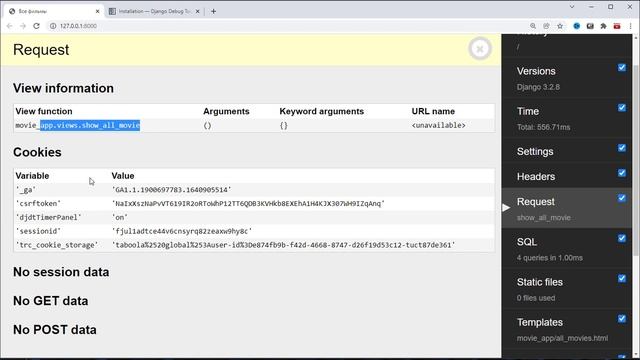Image resolution: width=640 pixels, height=360 pixels.
Task: Click the Keyword arguments value {}
Action: click(284, 125)
